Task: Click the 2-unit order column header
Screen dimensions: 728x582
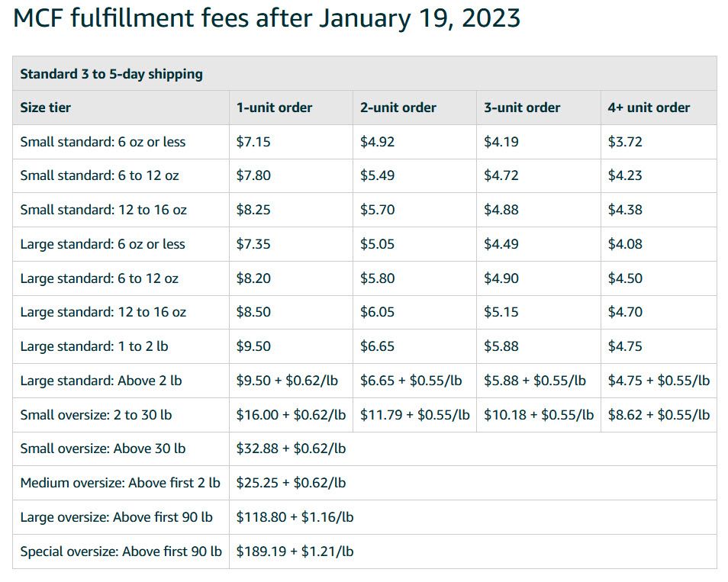Action: tap(398, 108)
